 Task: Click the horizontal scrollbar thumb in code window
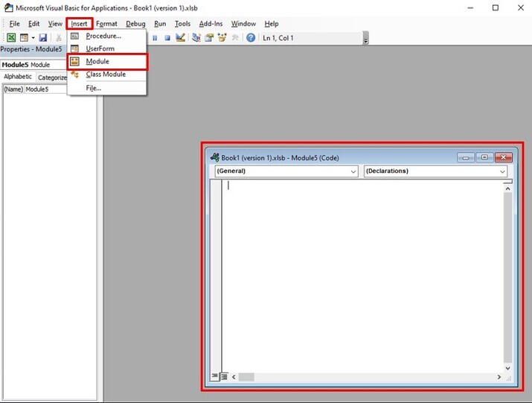tap(246, 377)
